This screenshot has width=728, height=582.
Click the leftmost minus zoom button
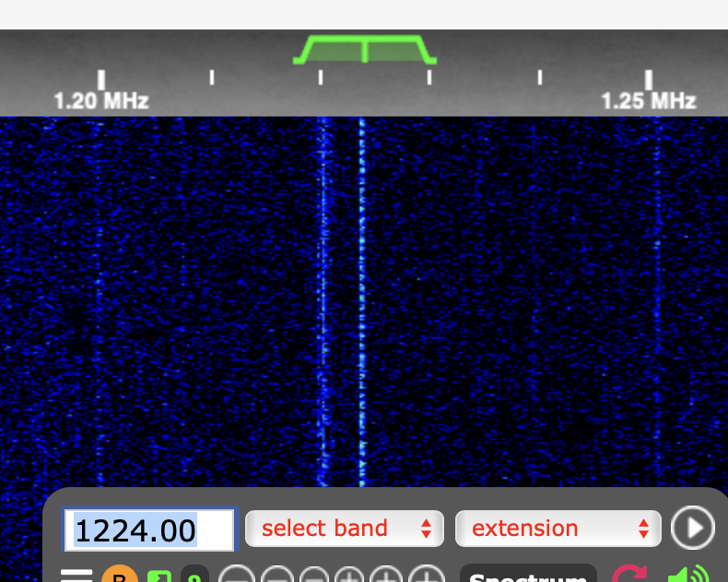coord(237,577)
